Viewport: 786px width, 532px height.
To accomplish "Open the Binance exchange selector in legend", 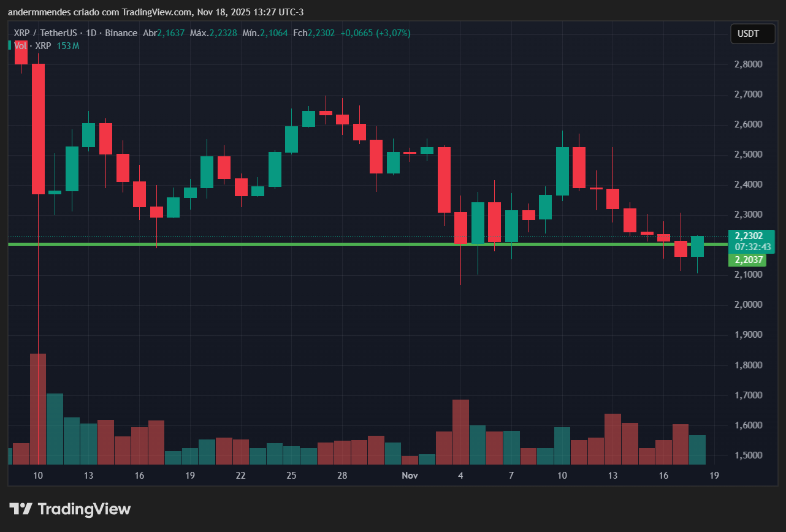I will tap(121, 34).
